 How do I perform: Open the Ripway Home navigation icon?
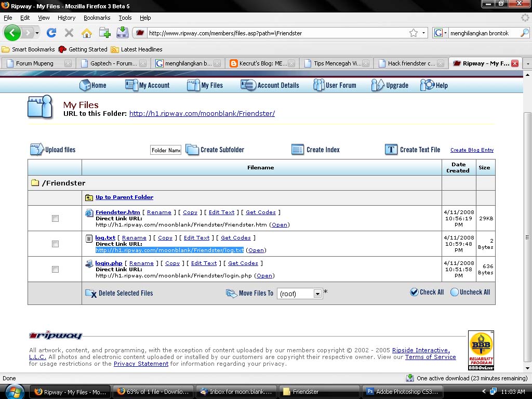tap(85, 85)
